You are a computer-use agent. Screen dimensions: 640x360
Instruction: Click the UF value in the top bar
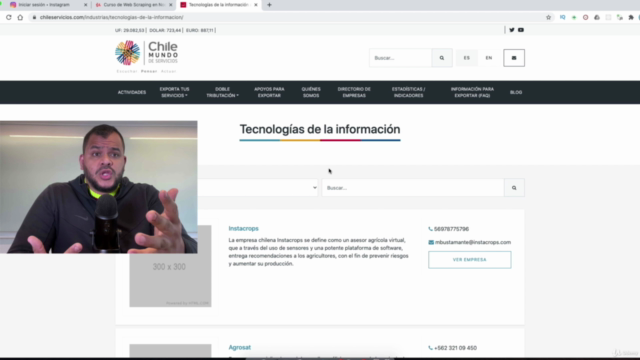(x=129, y=30)
